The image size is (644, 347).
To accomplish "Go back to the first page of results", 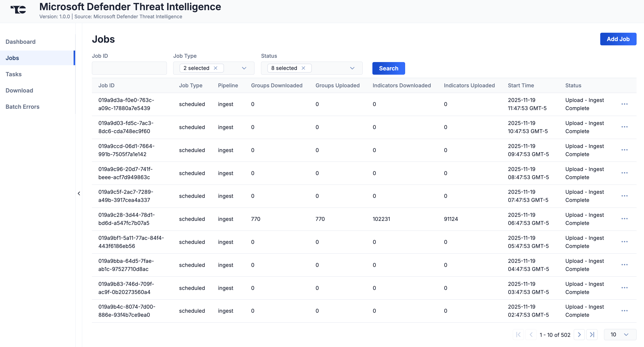I will [x=518, y=335].
